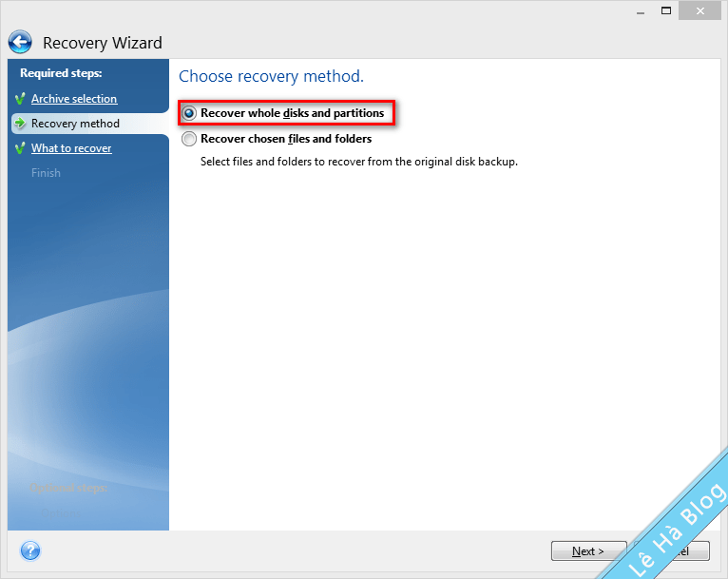Viewport: 728px width, 579px height.
Task: Select the Recovery method step in sidebar
Action: click(75, 124)
